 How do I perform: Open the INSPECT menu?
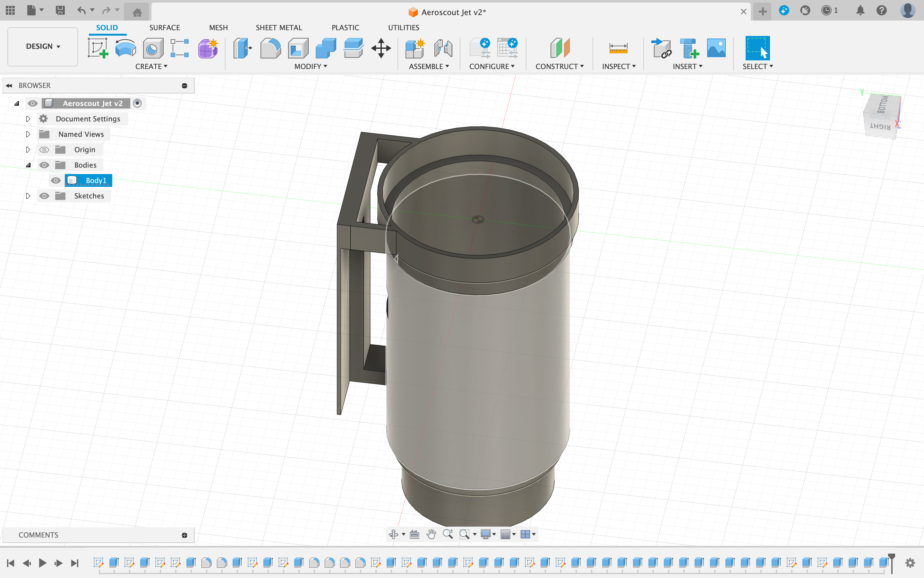(x=619, y=66)
